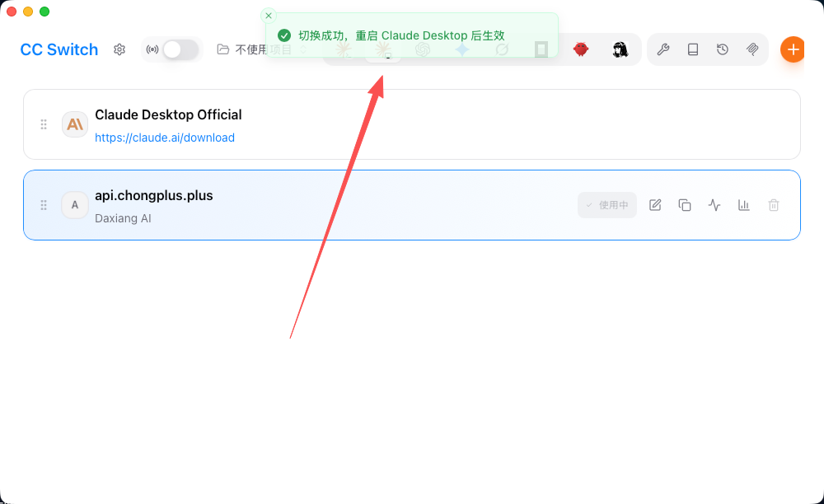The height and width of the screenshot is (504, 824).
Task: Open the history clock icon
Action: (723, 49)
